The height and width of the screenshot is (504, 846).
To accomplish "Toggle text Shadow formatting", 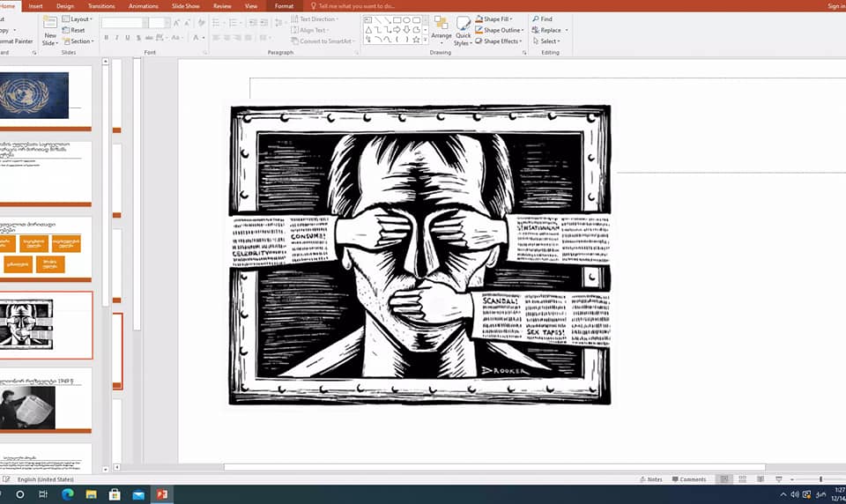I will [x=138, y=38].
